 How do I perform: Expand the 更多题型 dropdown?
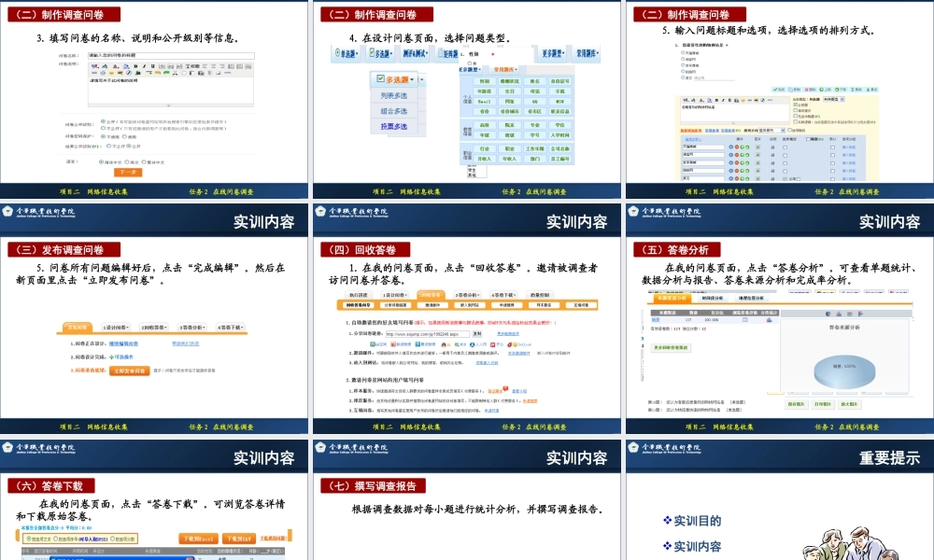click(554, 53)
